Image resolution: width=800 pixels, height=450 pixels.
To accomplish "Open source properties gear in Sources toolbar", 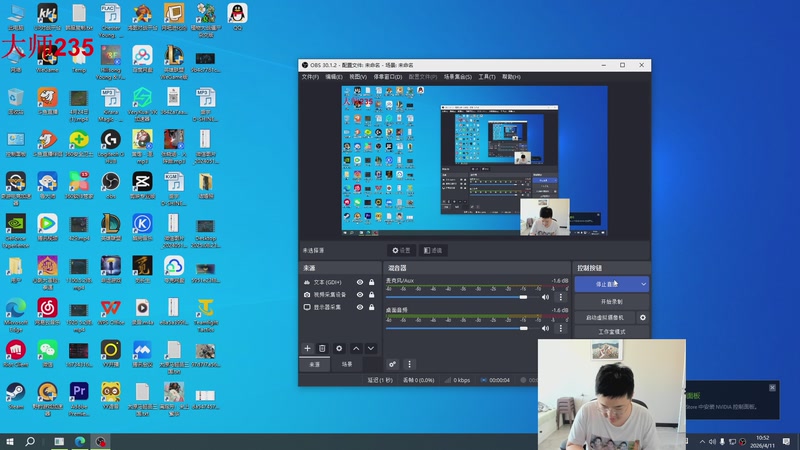I will pos(339,348).
